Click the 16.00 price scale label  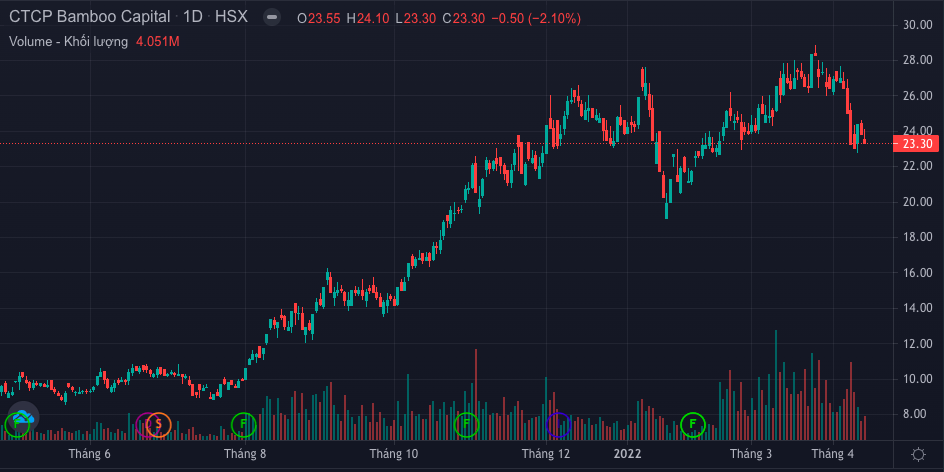(917, 273)
